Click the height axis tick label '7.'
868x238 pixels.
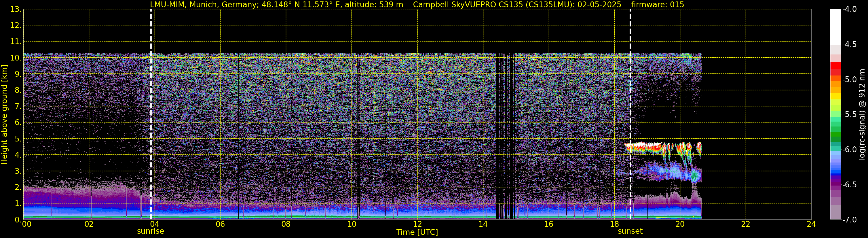tap(18, 107)
